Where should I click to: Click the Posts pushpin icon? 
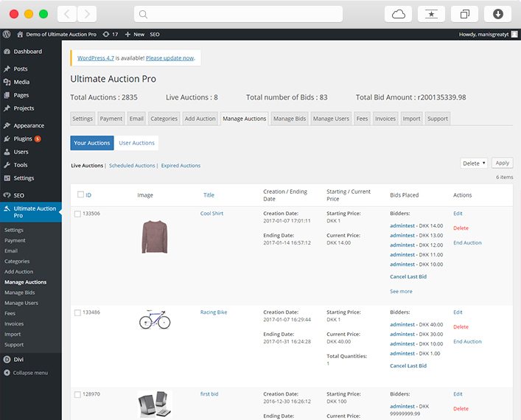(7, 69)
